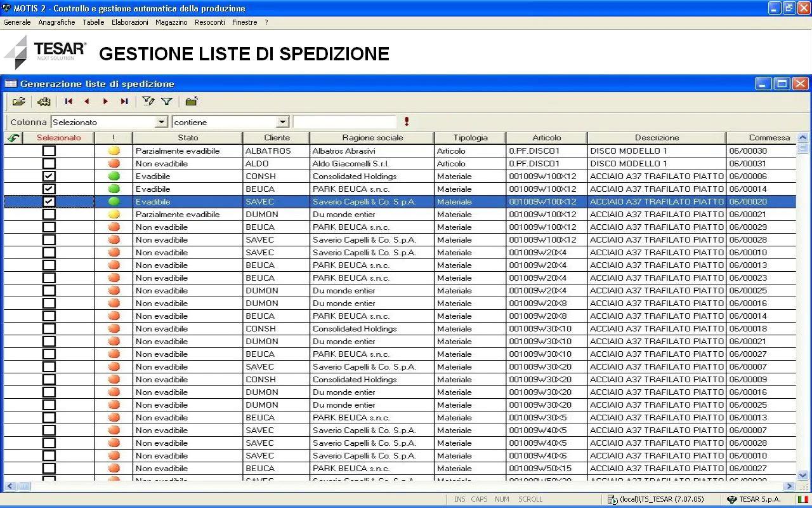Click the generate shipping lists gears icon
This screenshot has width=812, height=508.
[x=43, y=101]
